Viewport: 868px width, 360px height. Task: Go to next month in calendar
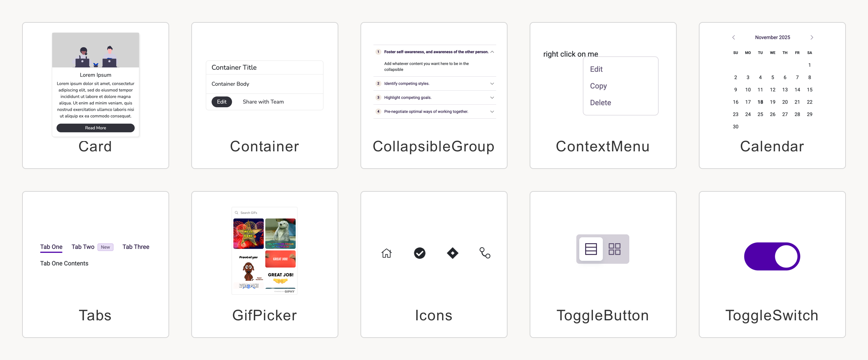pos(812,37)
